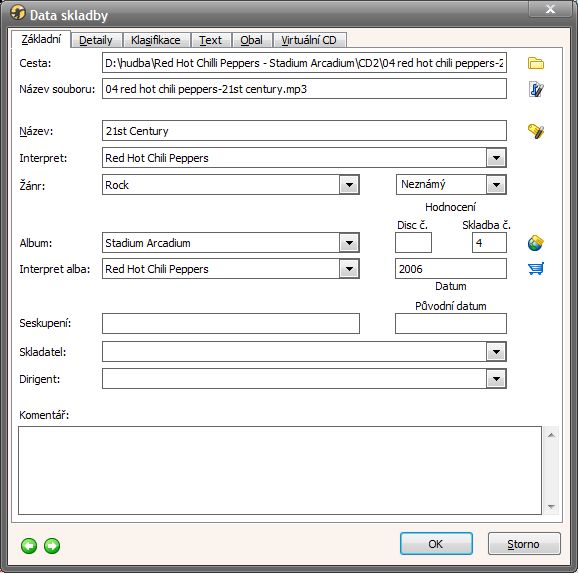Image resolution: width=578 pixels, height=573 pixels.
Task: Click inside the Komentář text area
Action: 280,470
